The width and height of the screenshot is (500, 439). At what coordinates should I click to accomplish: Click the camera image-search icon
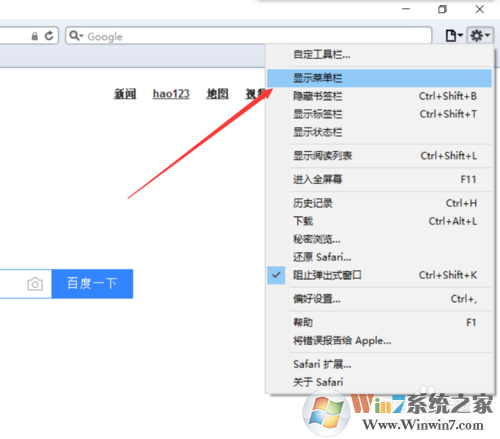pyautogui.click(x=35, y=284)
